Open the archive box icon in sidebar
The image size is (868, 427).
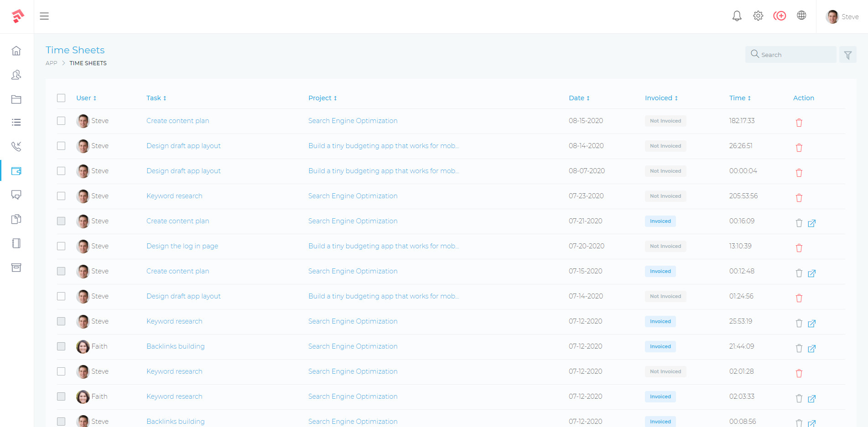pyautogui.click(x=16, y=268)
